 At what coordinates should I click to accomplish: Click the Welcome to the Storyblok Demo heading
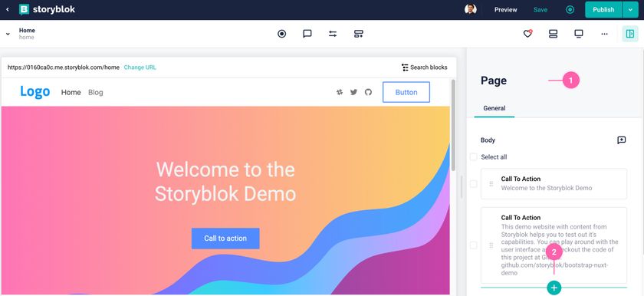click(225, 182)
